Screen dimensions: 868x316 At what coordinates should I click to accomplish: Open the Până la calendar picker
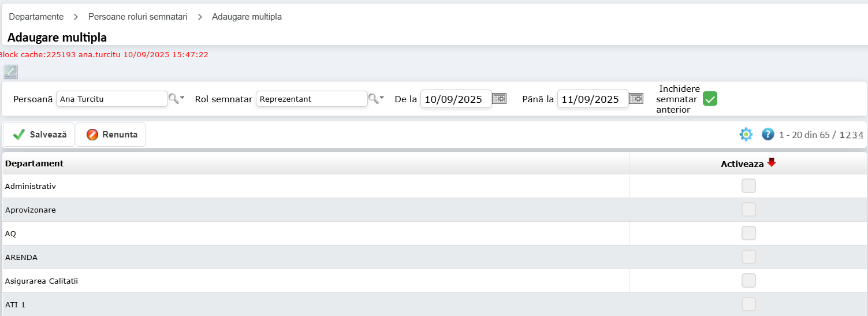click(x=636, y=99)
